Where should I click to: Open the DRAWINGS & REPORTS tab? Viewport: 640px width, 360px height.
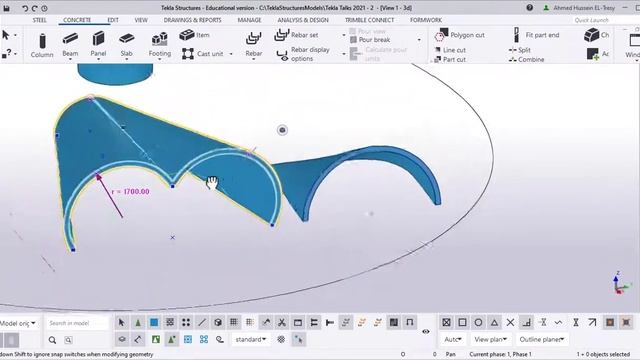tap(192, 20)
